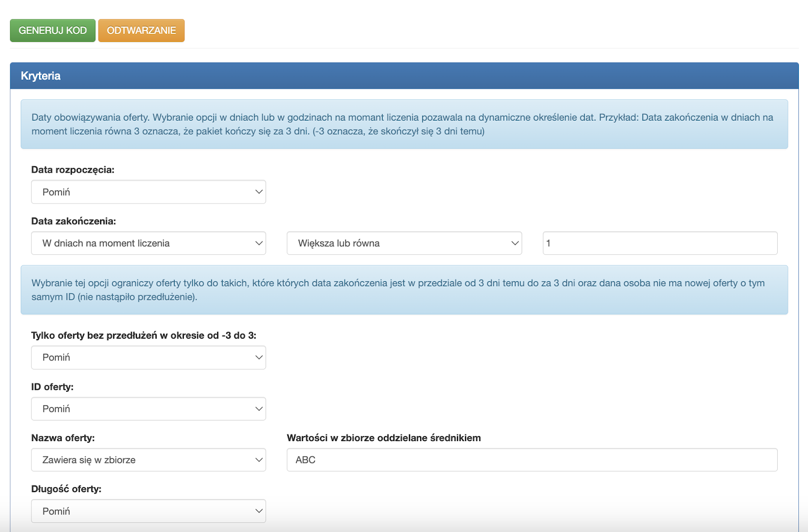Open the 'Większa lub równa' comparison dropdown
The width and height of the screenshot is (808, 532).
(404, 243)
